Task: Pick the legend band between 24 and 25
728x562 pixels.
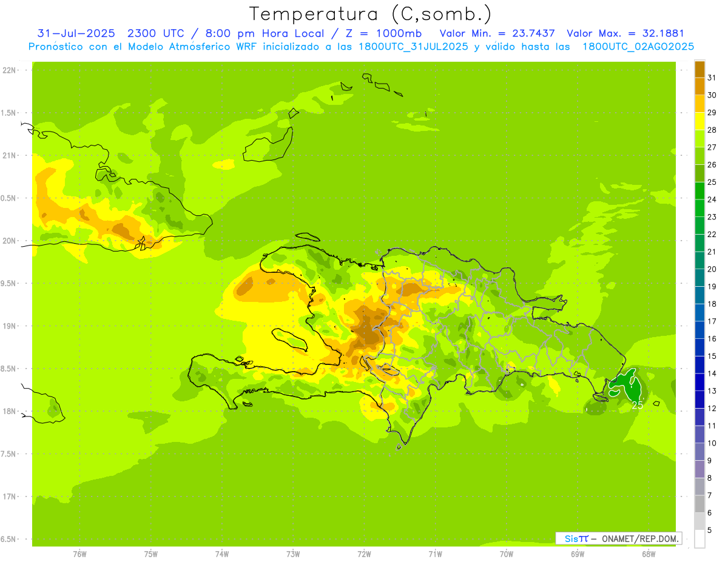Action: (699, 190)
